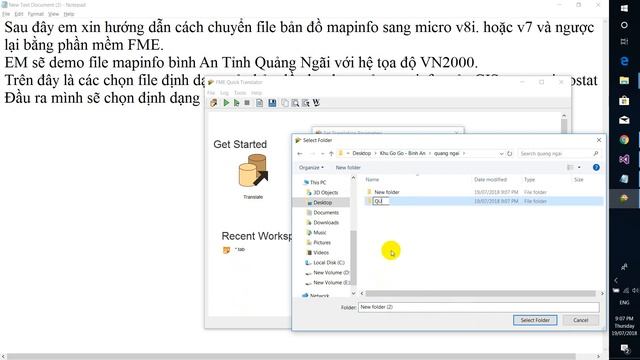
Task: Go back in Select Folder dialog
Action: pyautogui.click(x=300, y=153)
